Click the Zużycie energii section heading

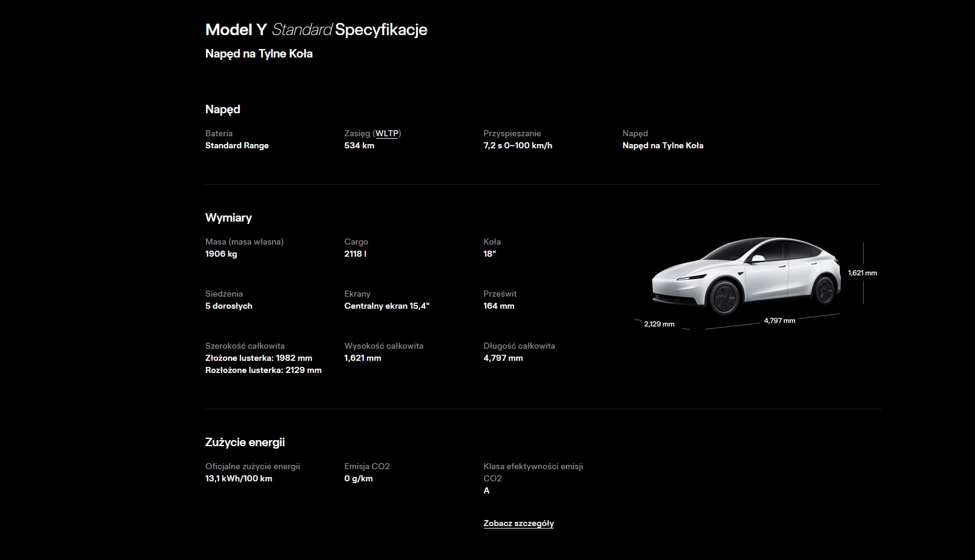coord(245,443)
